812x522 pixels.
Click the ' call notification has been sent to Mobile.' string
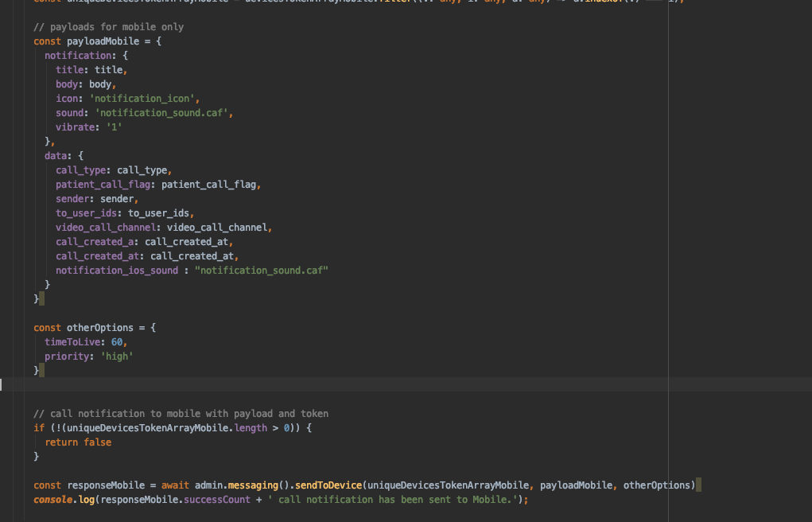(x=393, y=500)
